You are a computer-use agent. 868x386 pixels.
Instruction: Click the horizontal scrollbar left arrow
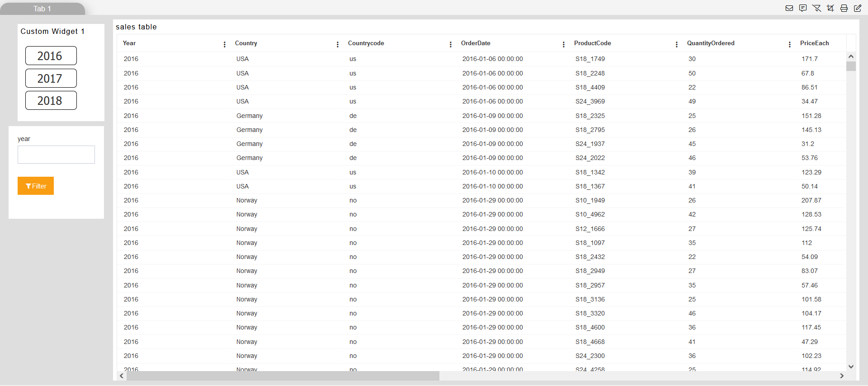[122, 376]
